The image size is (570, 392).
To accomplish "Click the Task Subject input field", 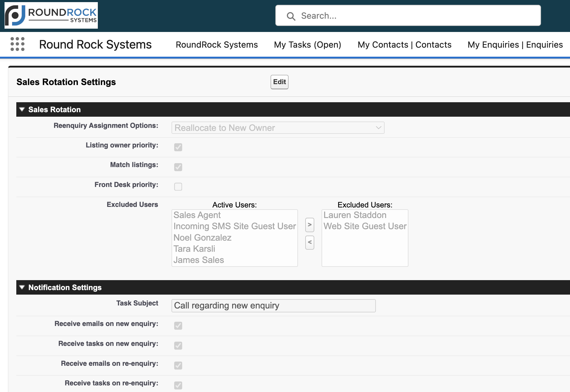I will pos(273,305).
